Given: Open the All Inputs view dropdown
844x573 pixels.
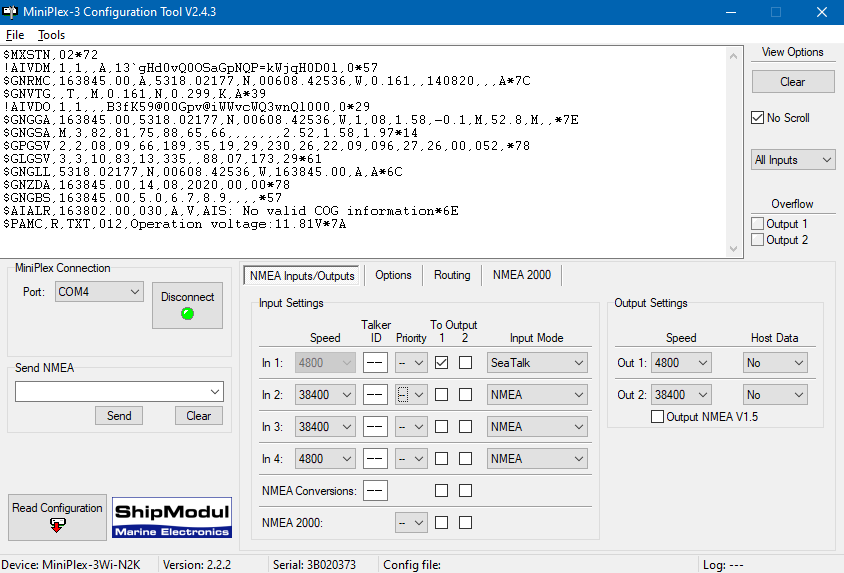Looking at the screenshot, I should point(793,160).
